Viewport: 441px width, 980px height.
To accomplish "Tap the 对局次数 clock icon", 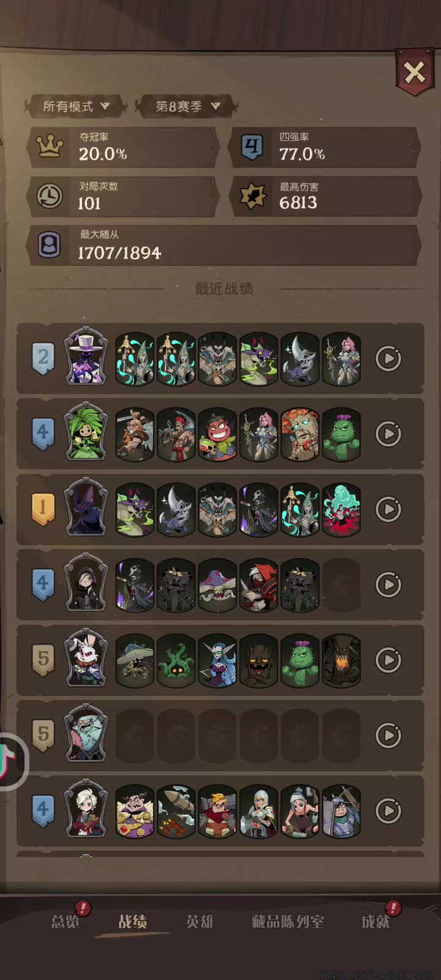I will click(50, 197).
